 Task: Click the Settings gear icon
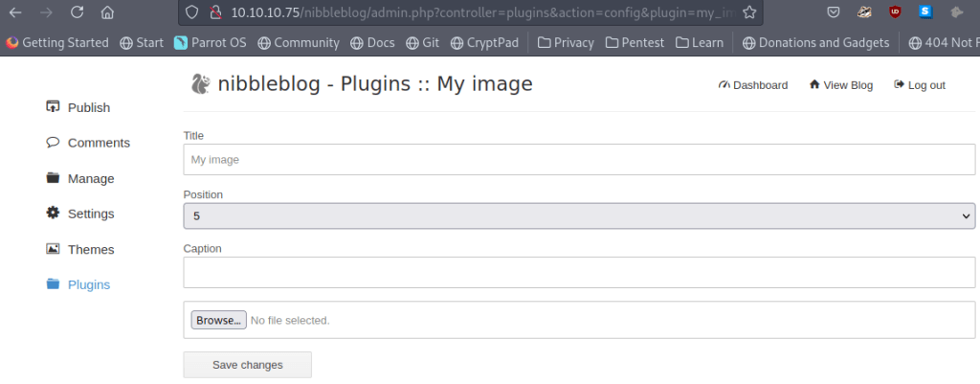(54, 213)
